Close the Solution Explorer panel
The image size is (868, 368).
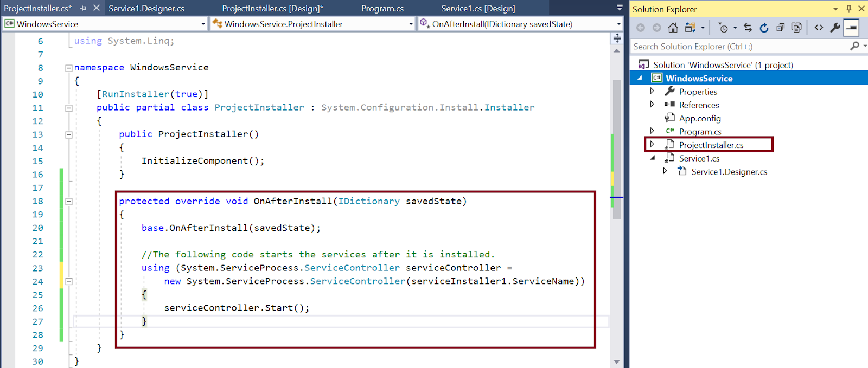861,9
